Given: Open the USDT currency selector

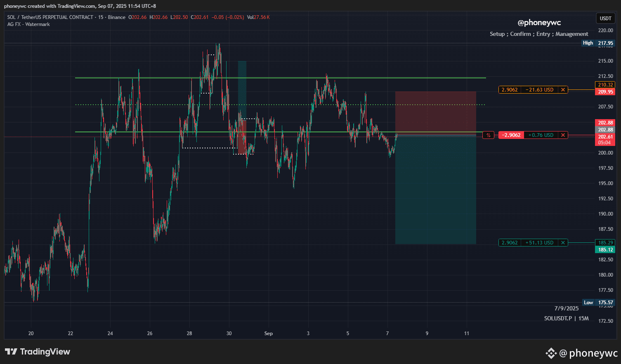Looking at the screenshot, I should click(605, 18).
